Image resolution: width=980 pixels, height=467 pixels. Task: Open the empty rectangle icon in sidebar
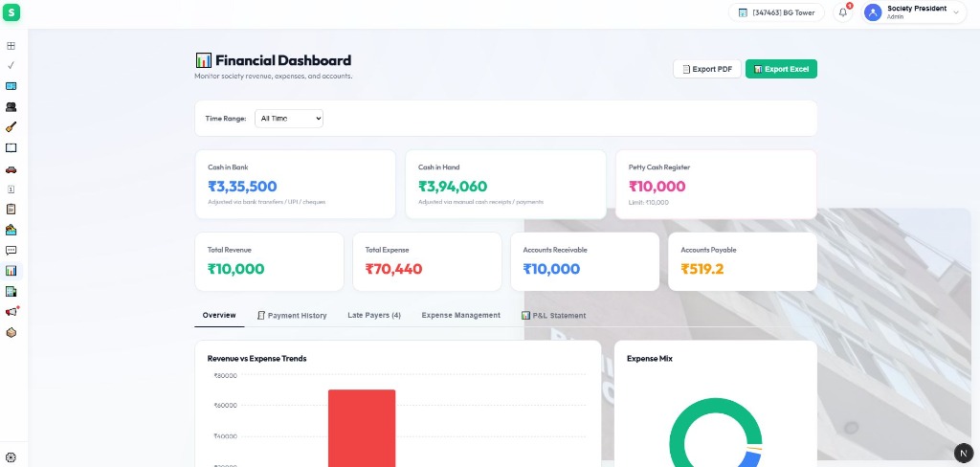(x=11, y=148)
